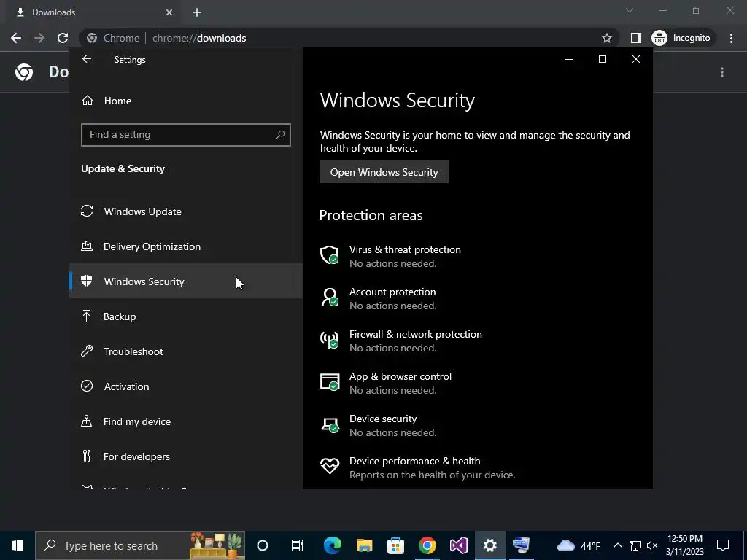Screen dimensions: 747x560
Task: Click the App & browser control window icon
Action: (329, 382)
